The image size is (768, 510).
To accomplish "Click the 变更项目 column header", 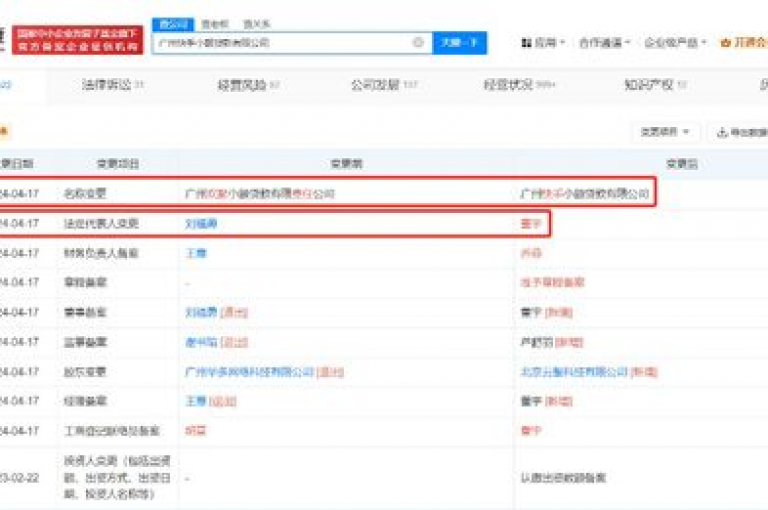I will click(x=118, y=164).
